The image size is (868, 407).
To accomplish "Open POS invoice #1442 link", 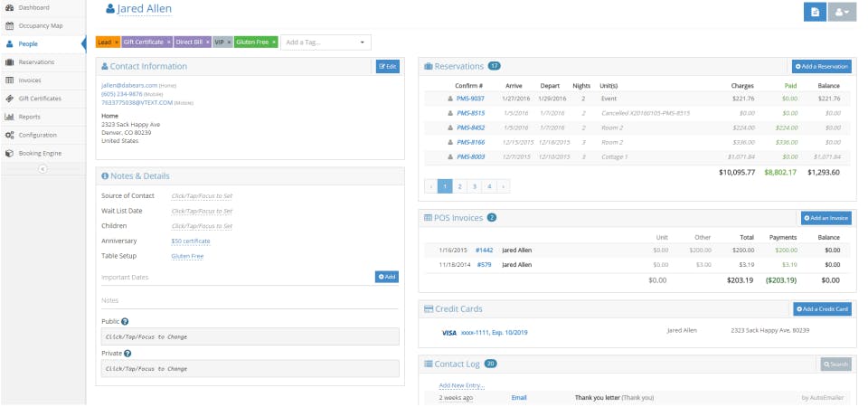I will (x=485, y=251).
